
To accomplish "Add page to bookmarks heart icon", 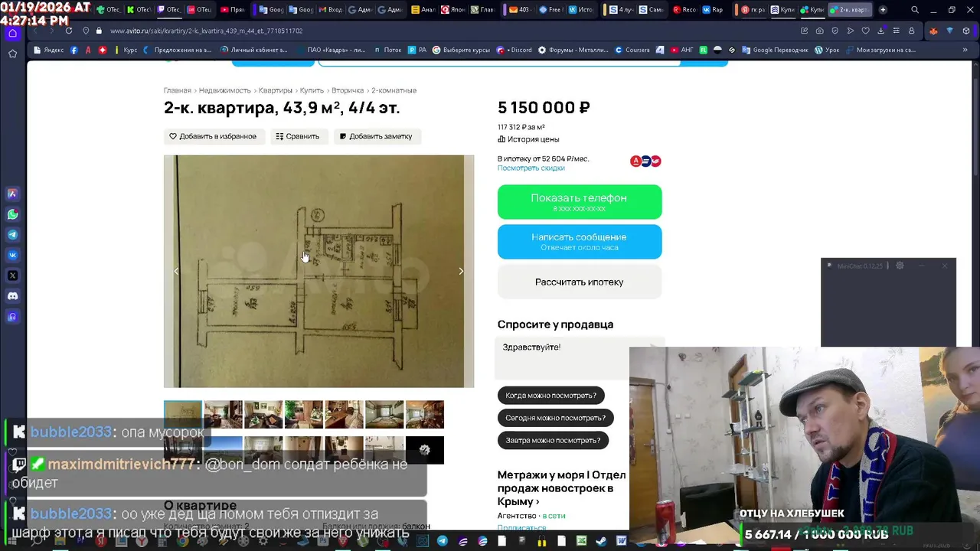I will (x=866, y=31).
